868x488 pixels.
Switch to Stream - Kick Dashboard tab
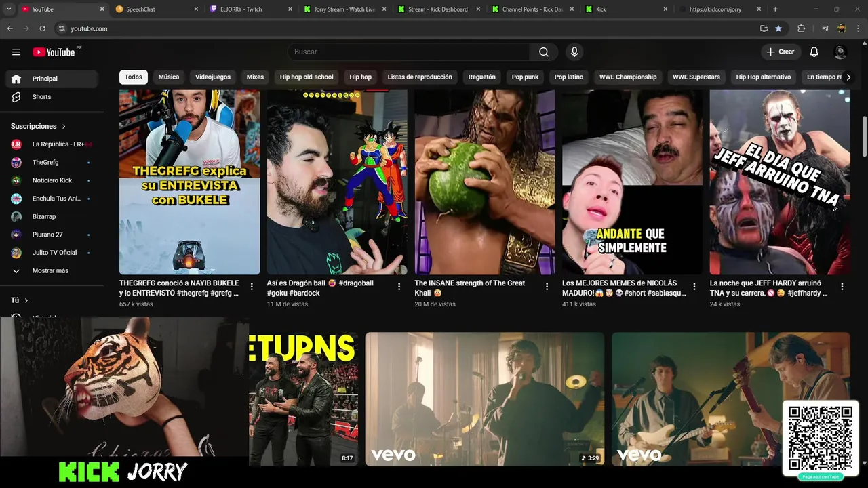[439, 9]
